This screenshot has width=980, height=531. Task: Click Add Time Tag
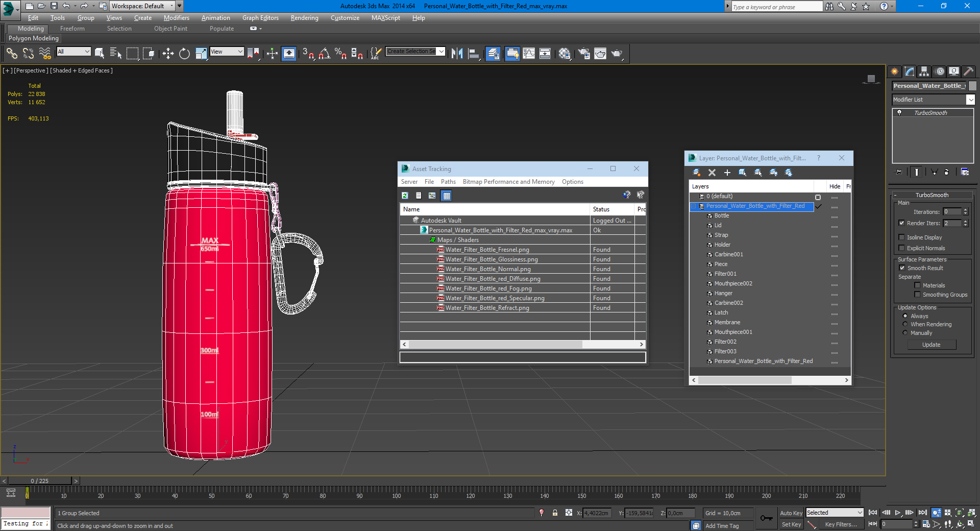[722, 526]
